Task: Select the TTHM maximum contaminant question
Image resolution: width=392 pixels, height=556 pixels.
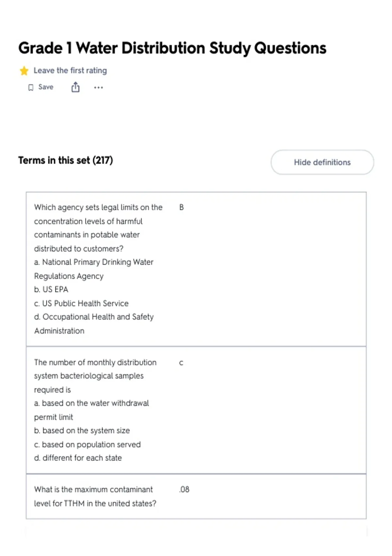Action: pyautogui.click(x=196, y=496)
